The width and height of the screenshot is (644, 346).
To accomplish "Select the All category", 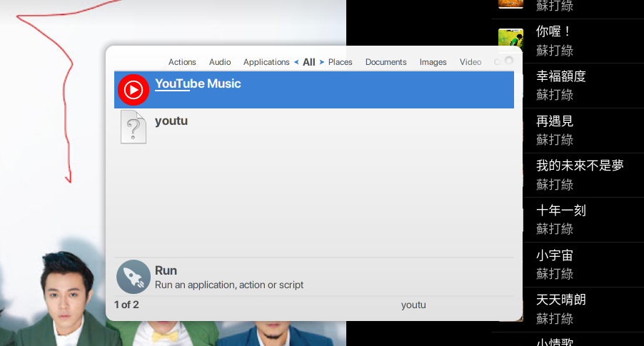I will pyautogui.click(x=309, y=62).
